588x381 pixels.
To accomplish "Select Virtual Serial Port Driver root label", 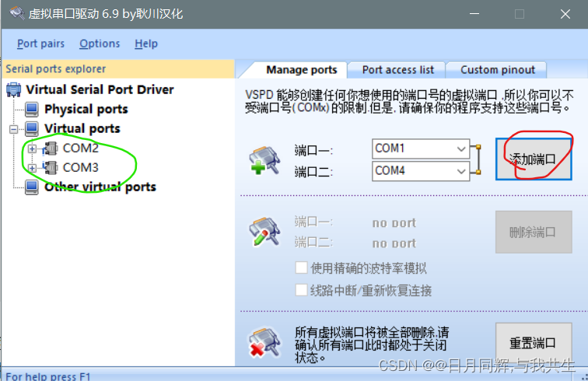I will [100, 89].
